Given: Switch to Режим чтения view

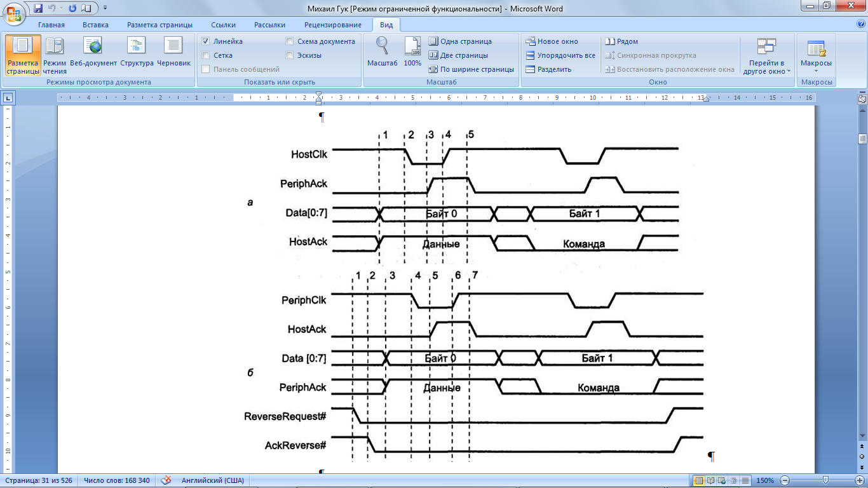Looking at the screenshot, I should coord(55,56).
